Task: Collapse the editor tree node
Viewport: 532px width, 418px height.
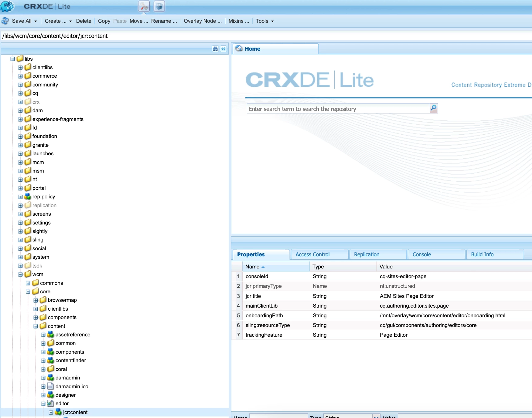Action: 43,404
